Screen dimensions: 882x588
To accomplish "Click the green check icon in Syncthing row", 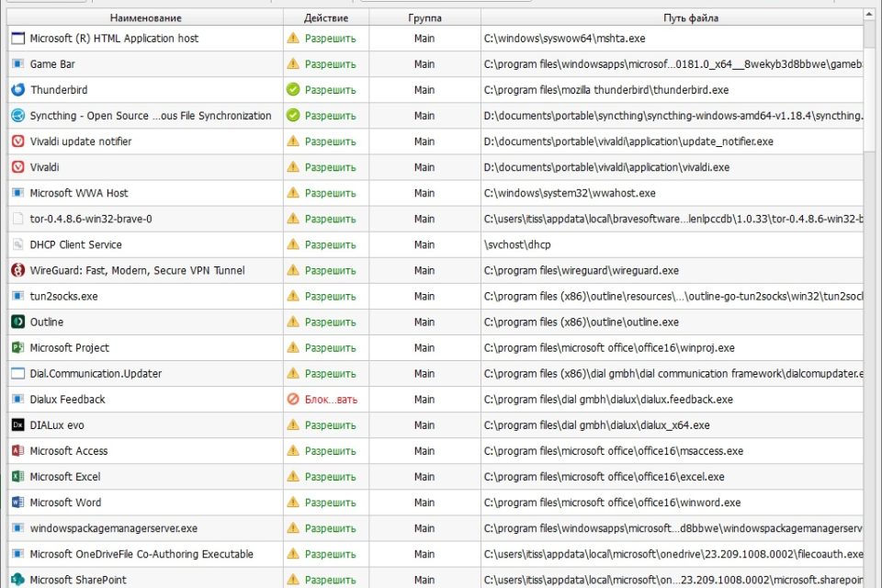I will pos(293,116).
